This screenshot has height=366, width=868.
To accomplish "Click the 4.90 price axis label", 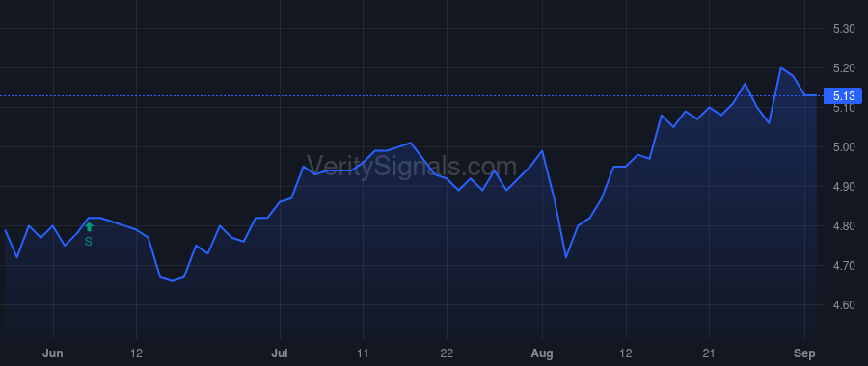I will pyautogui.click(x=844, y=187).
